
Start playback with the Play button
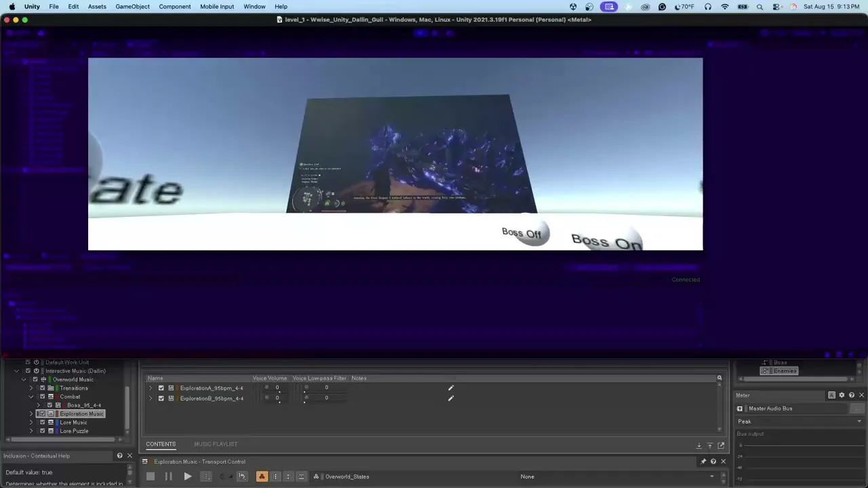(x=188, y=476)
